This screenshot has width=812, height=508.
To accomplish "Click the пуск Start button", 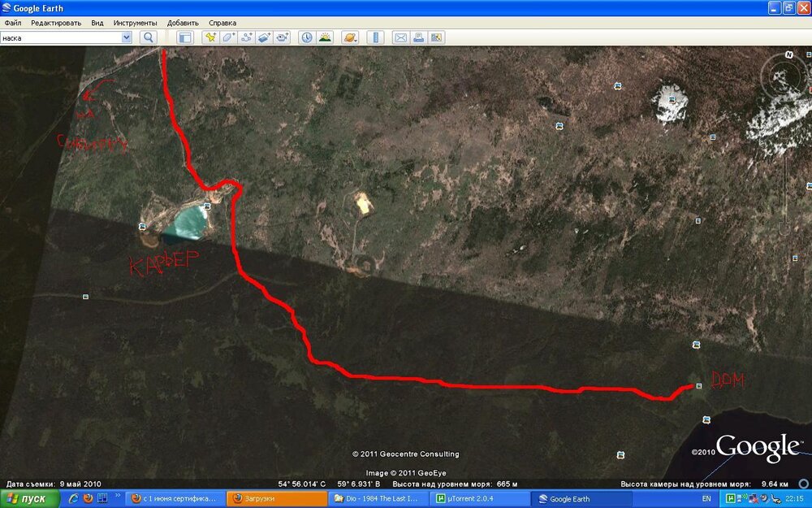I will click(29, 498).
